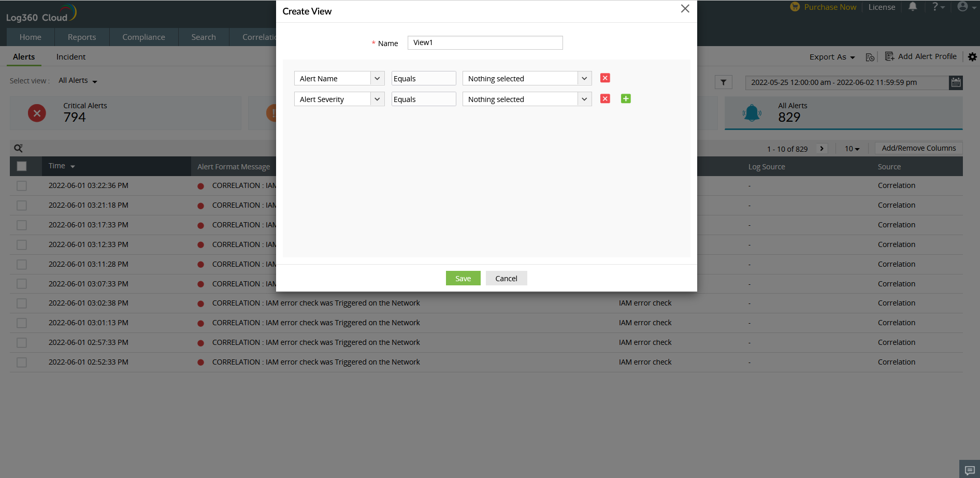
Task: Click the Purchase Now link
Action: (830, 7)
